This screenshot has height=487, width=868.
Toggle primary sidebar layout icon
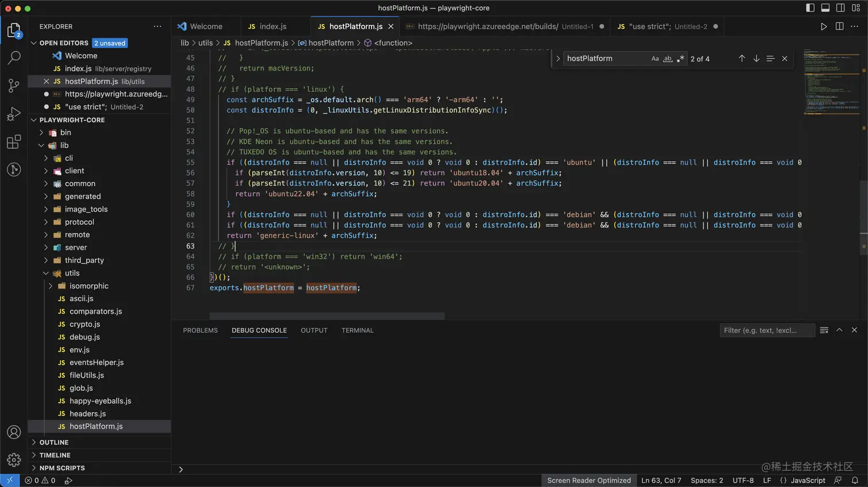click(810, 8)
